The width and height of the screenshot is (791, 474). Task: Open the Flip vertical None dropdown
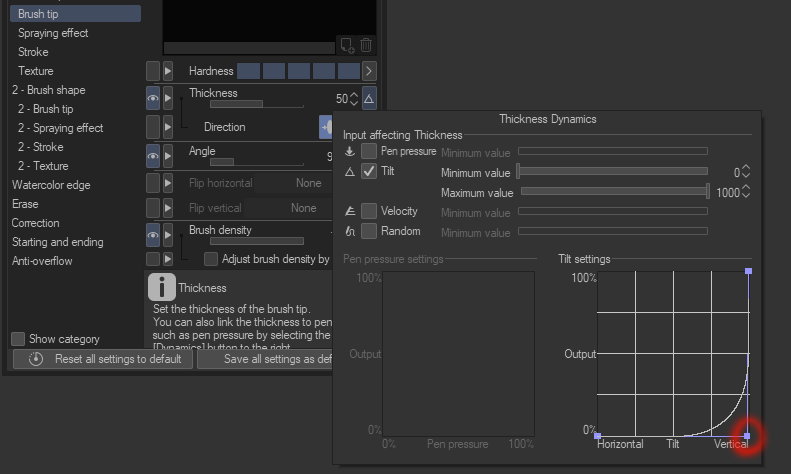[x=288, y=208]
